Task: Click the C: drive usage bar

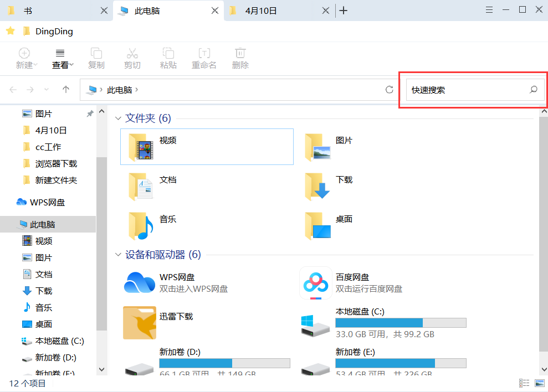Action: click(x=401, y=322)
